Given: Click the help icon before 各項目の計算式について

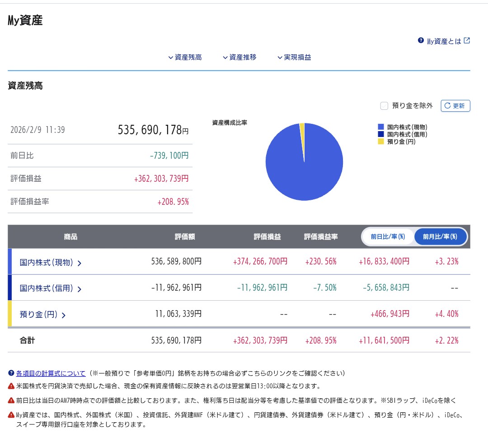Looking at the screenshot, I should [x=11, y=373].
